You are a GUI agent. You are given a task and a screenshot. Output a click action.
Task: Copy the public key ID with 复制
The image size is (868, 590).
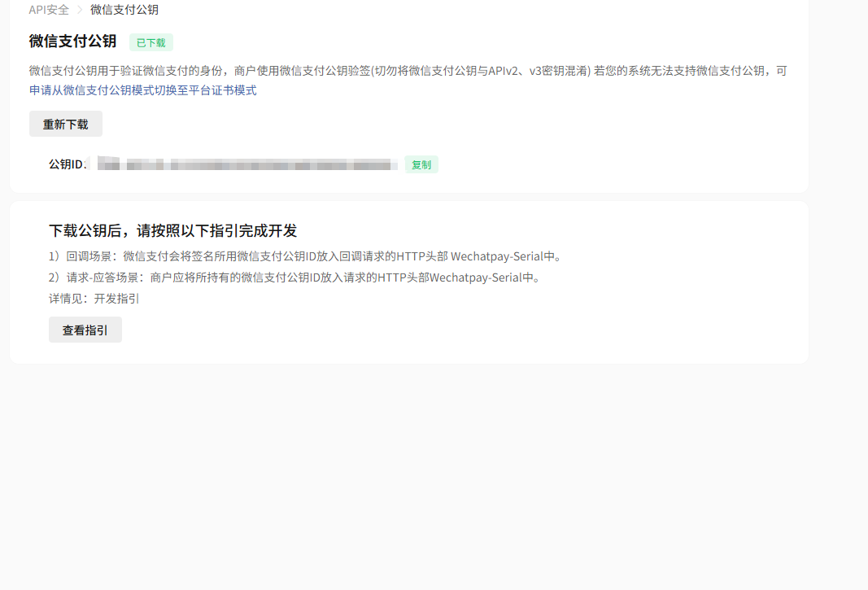(421, 164)
